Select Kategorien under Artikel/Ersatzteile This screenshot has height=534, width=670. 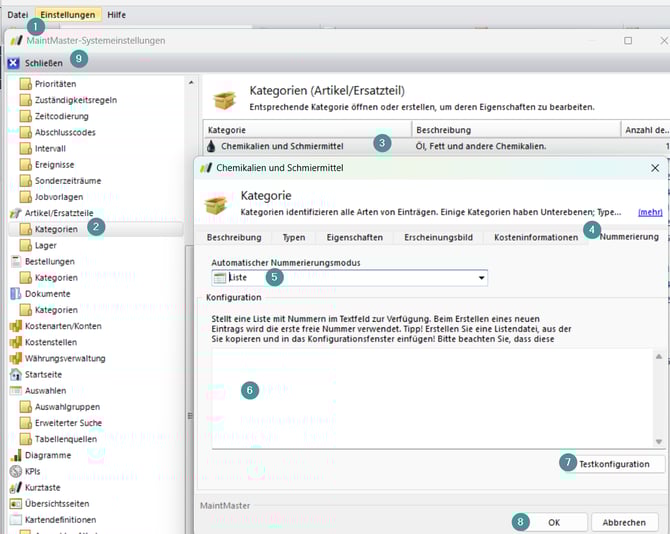tap(55, 229)
